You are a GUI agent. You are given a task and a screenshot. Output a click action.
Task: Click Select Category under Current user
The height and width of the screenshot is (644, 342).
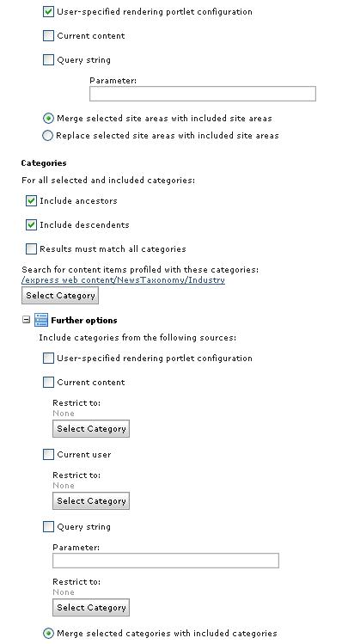click(91, 501)
